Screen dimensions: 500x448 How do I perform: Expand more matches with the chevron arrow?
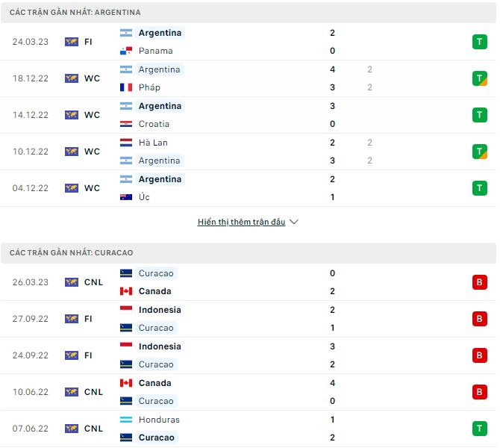[x=294, y=222]
